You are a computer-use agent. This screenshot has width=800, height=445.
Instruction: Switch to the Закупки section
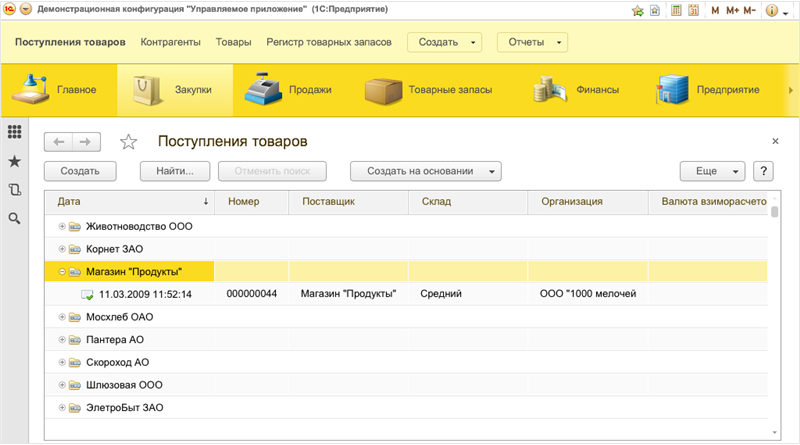[x=175, y=90]
